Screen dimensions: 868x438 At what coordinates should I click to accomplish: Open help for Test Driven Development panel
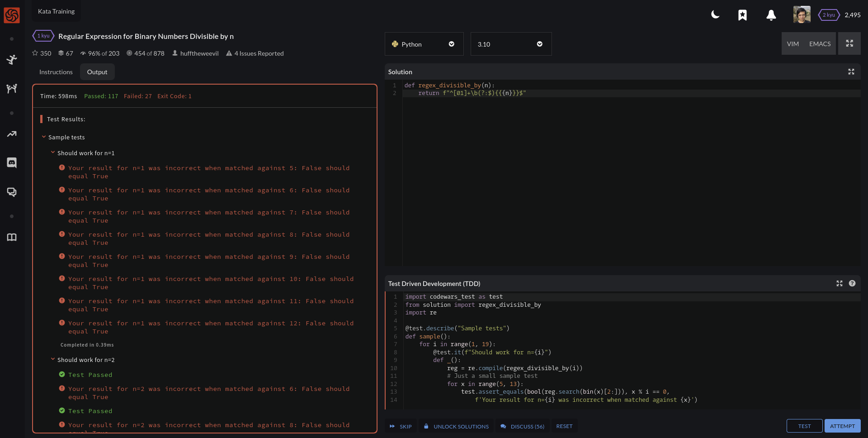click(852, 284)
